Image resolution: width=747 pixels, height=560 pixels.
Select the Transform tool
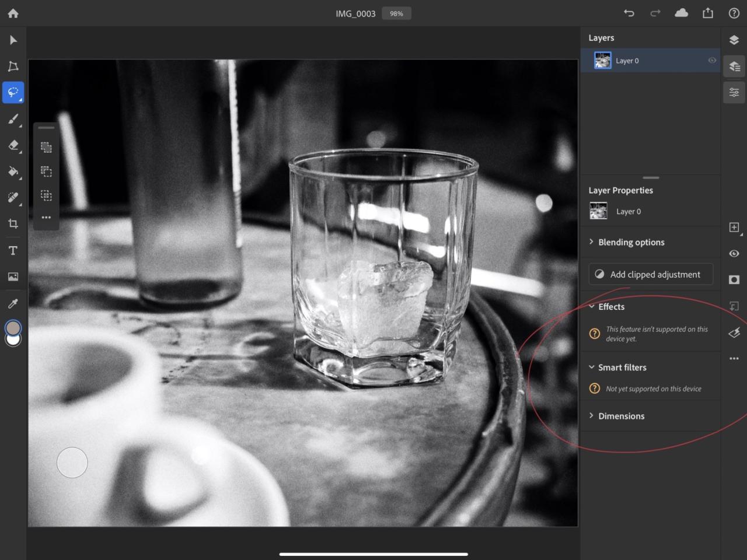click(13, 66)
